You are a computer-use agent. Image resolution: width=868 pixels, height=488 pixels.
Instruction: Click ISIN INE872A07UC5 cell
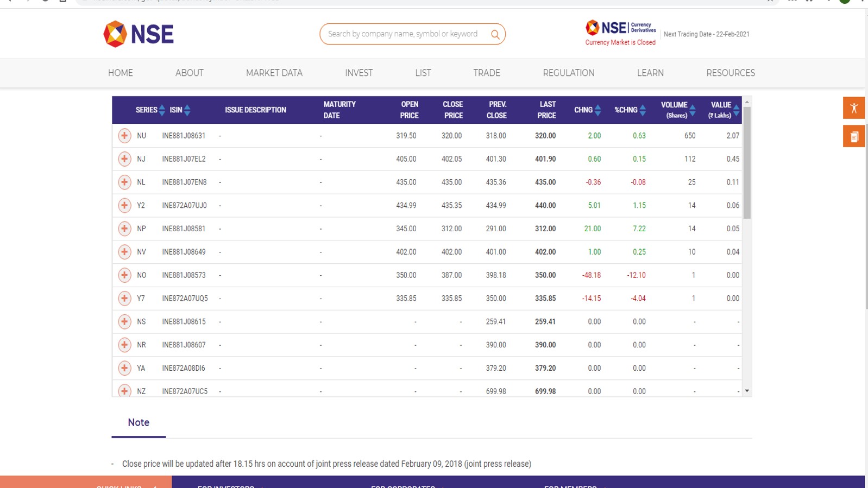click(x=185, y=391)
